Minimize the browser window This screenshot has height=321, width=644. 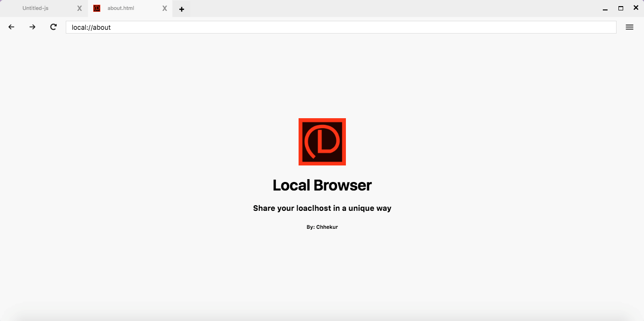tap(605, 9)
